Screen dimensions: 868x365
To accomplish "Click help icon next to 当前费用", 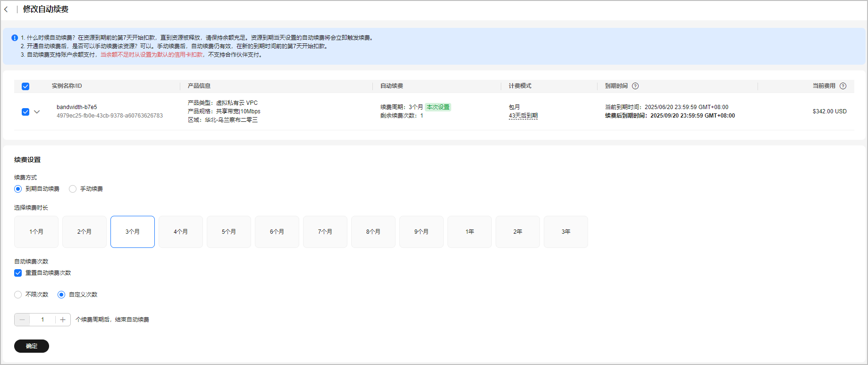I will 843,86.
